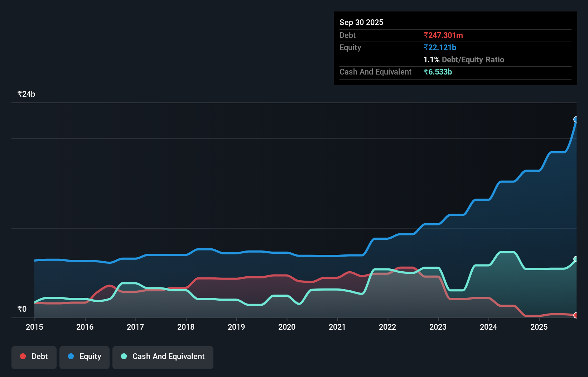This screenshot has width=588, height=377.
Task: Click the ₹24b gridline label on the chart
Action: pyautogui.click(x=26, y=94)
